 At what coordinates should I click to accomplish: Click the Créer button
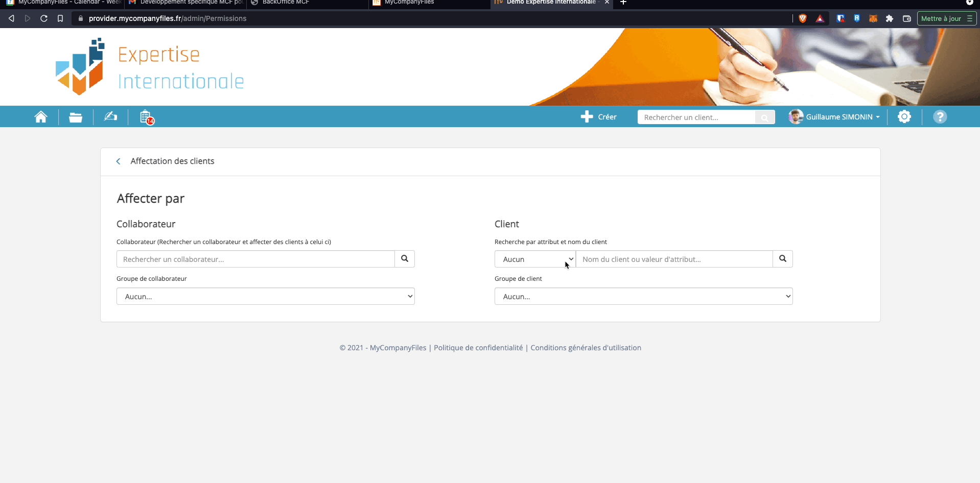(x=599, y=117)
